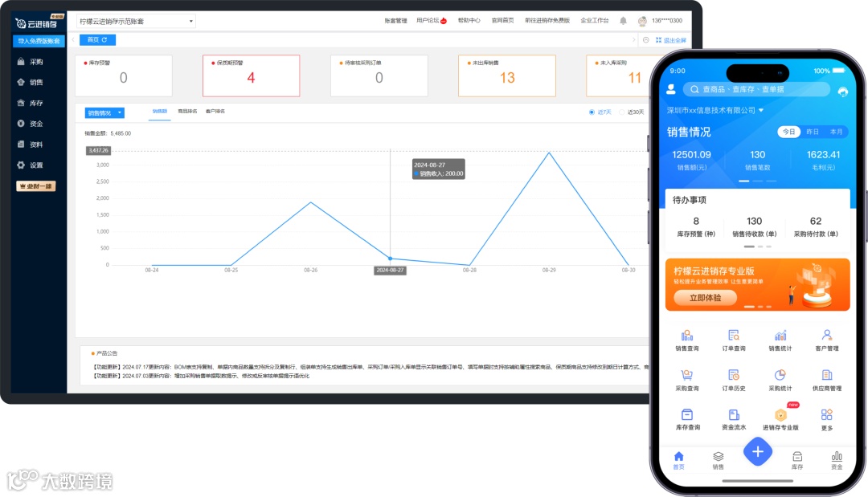Click the tab-bar right arrow chevron

coord(634,40)
